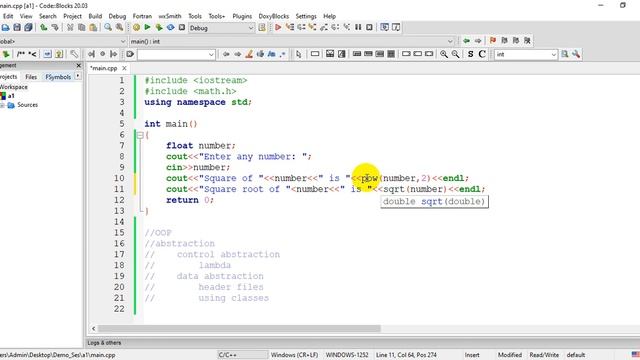Click the Match case 'Aa' icon
Image resolution: width=640 pixels, height=360 pixels.
tap(271, 54)
